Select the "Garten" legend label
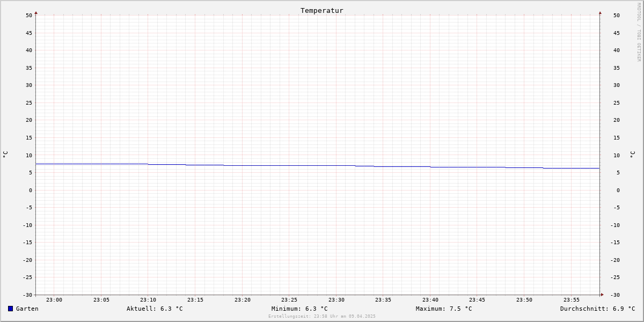The width and height of the screenshot is (644, 322). [x=27, y=309]
